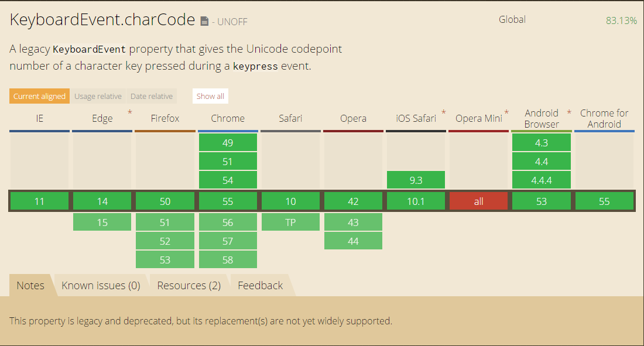Click the asterisk note next to Edge

click(x=130, y=112)
